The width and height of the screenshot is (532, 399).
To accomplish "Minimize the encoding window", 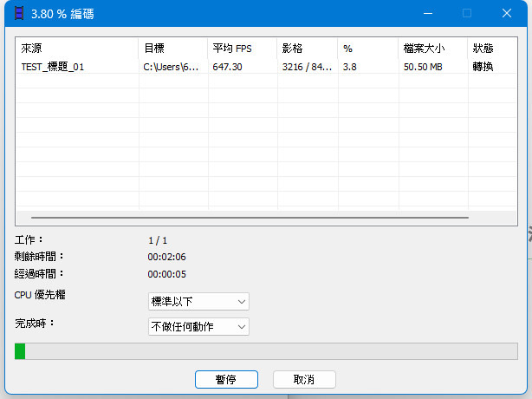I will pyautogui.click(x=428, y=13).
